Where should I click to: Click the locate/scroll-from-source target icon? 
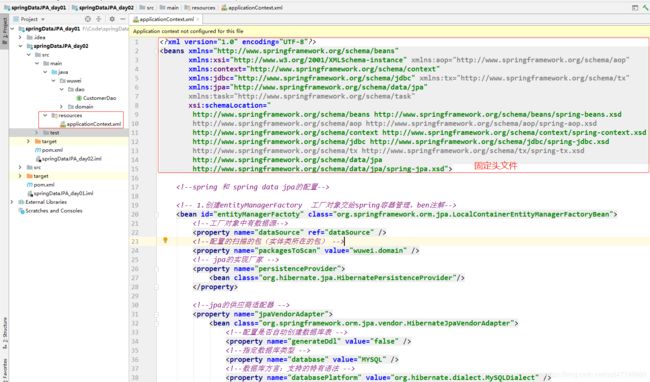click(87, 19)
